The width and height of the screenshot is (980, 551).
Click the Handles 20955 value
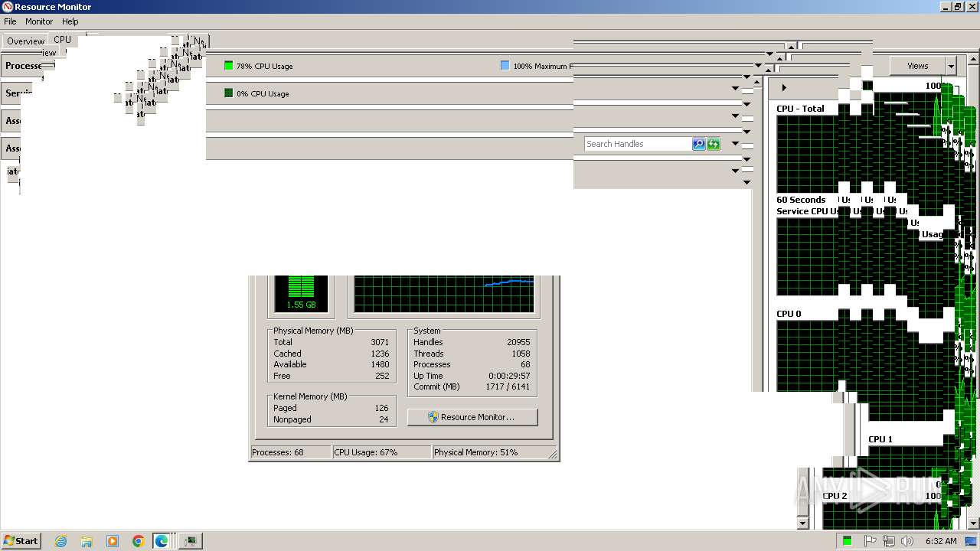click(518, 342)
